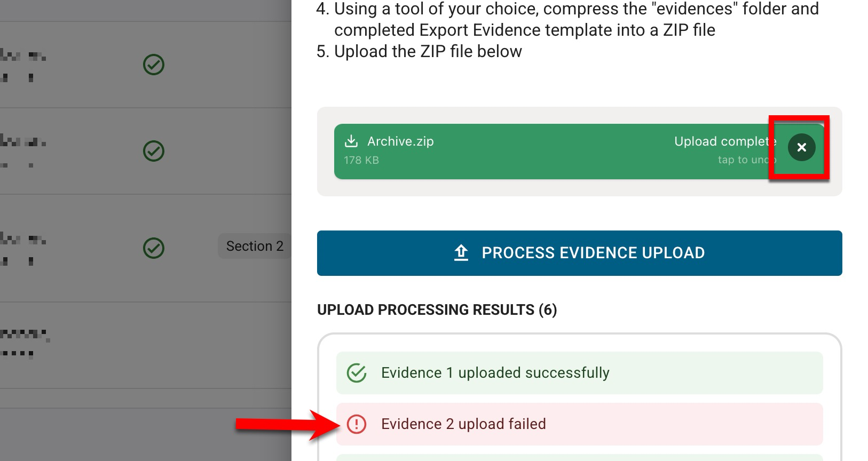Click step 5 "Upload the ZIP file below"
The width and height of the screenshot is (868, 461).
click(x=428, y=52)
